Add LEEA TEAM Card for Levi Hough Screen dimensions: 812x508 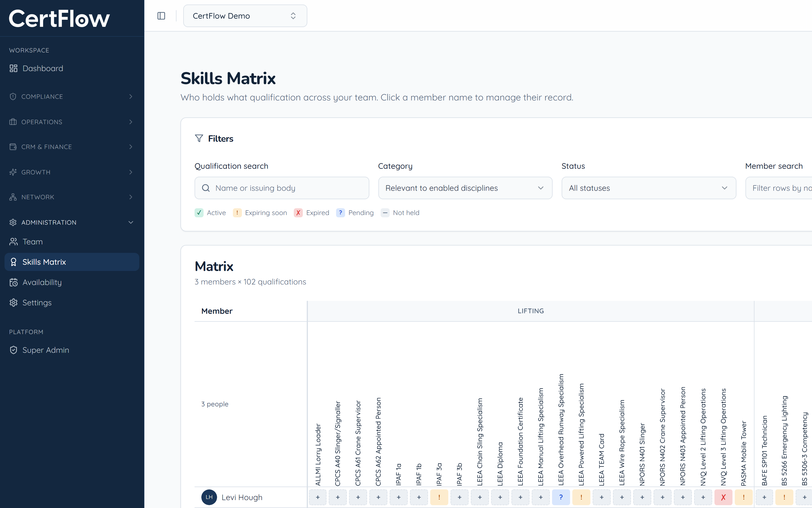coord(602,497)
